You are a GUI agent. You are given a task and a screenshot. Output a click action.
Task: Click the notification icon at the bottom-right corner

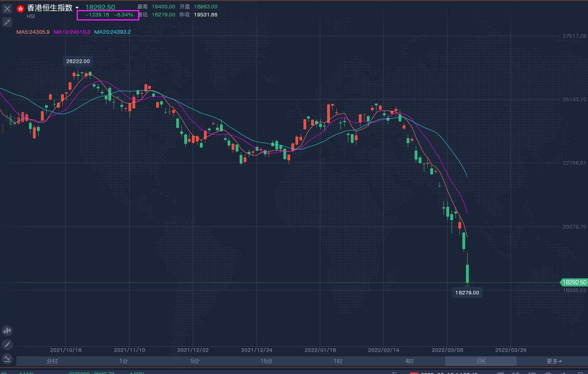point(581,373)
